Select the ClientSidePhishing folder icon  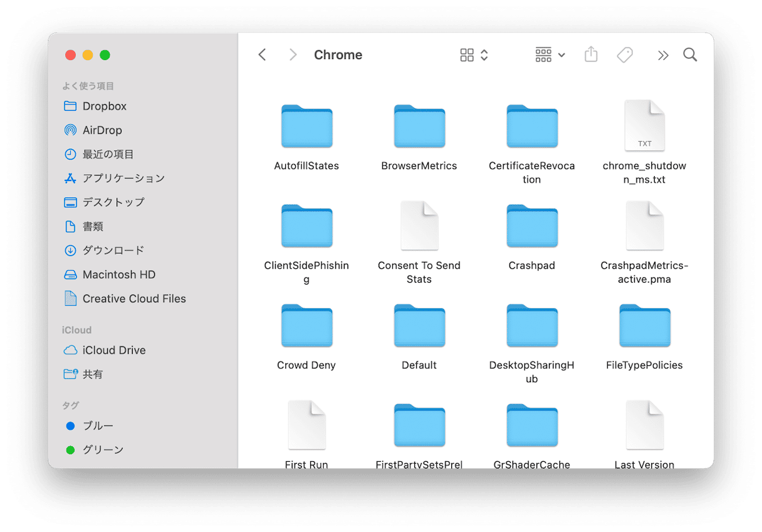[306, 226]
